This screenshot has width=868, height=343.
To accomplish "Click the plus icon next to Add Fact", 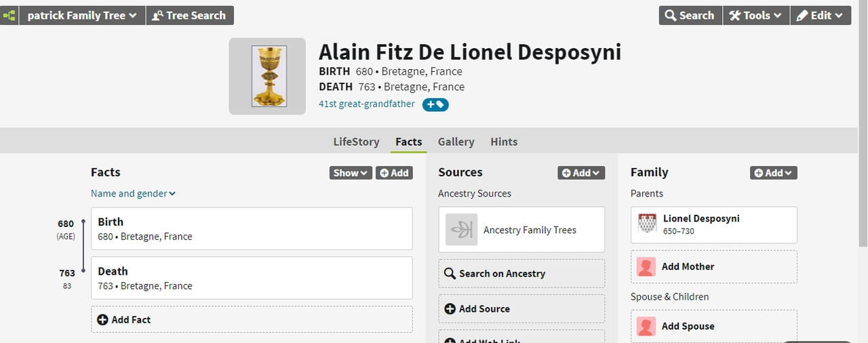I will point(102,319).
